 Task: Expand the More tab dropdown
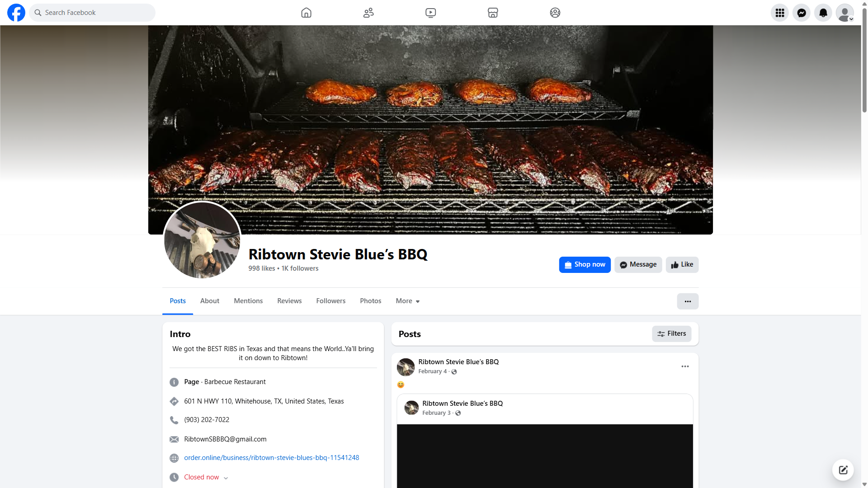click(407, 301)
